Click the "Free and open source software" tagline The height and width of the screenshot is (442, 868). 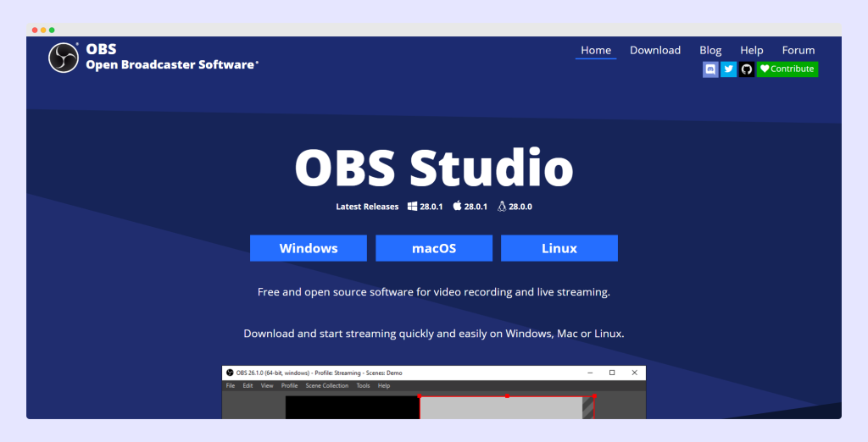434,292
